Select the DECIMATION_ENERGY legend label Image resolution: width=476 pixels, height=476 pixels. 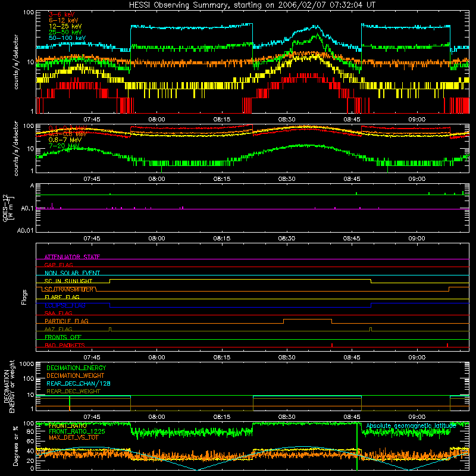click(x=76, y=368)
